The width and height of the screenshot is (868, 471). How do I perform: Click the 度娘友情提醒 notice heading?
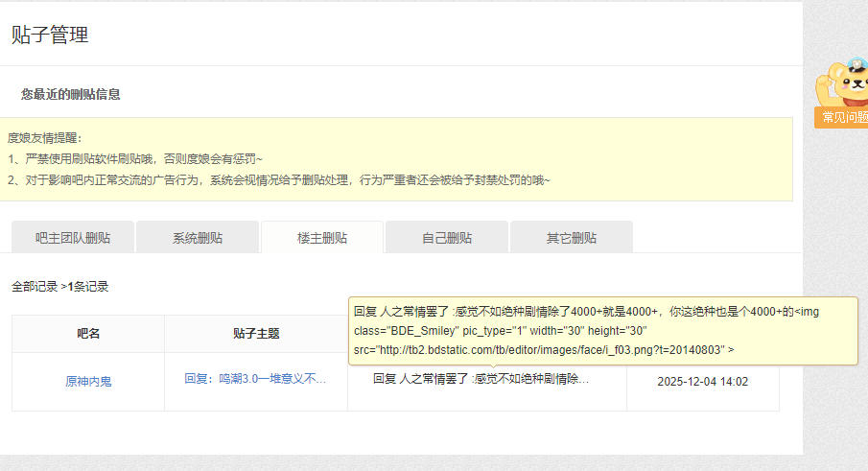point(45,138)
